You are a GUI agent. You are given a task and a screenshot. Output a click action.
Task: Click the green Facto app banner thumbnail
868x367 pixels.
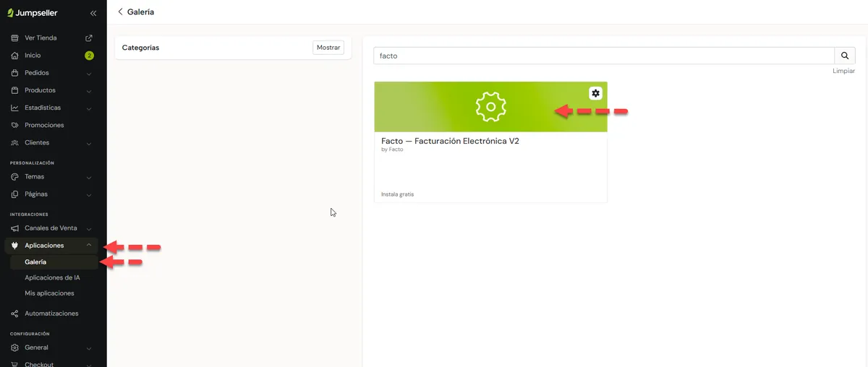pyautogui.click(x=490, y=107)
